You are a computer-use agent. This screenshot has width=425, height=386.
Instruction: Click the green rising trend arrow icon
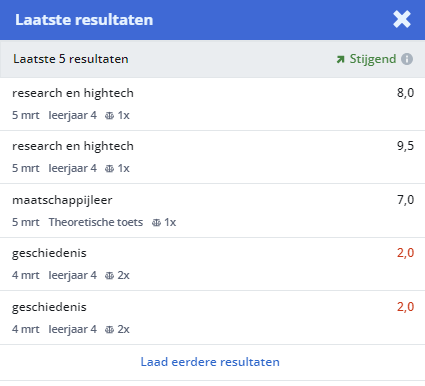coord(340,59)
